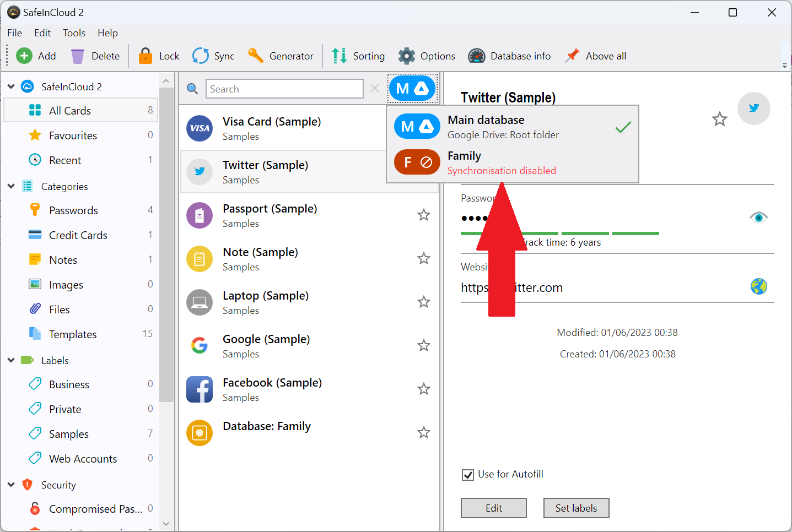This screenshot has width=792, height=532.
Task: Reveal password with eye icon
Action: point(759,218)
